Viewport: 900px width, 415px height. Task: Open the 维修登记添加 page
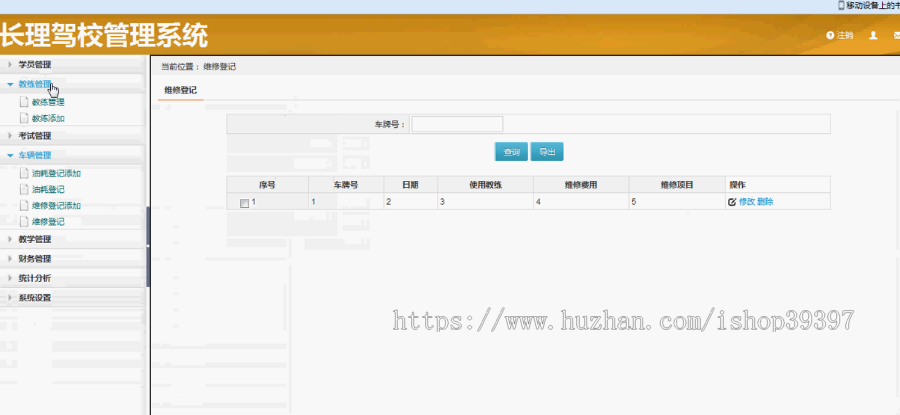click(56, 205)
